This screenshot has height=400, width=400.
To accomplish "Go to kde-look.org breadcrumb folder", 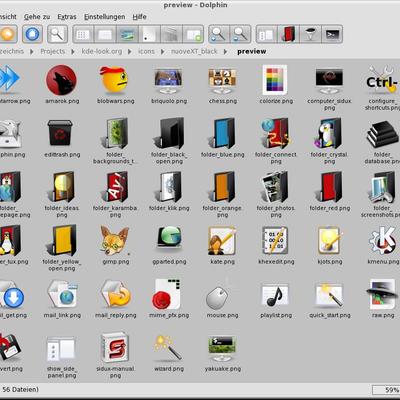I will pos(102,51).
